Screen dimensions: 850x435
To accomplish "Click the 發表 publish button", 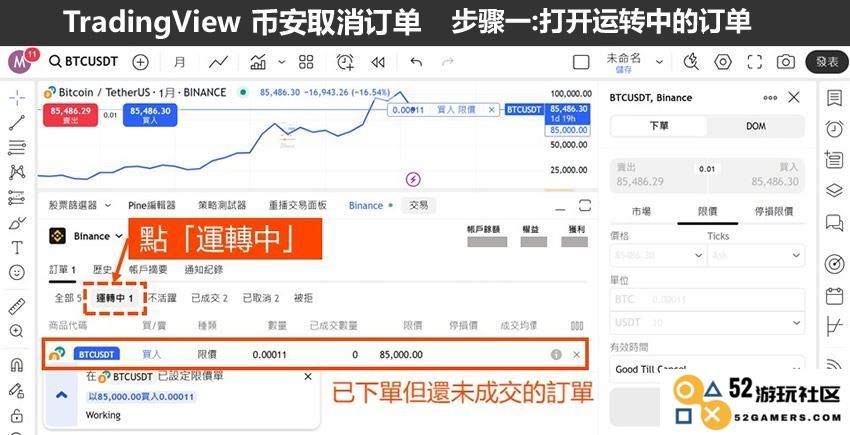I will (827, 62).
